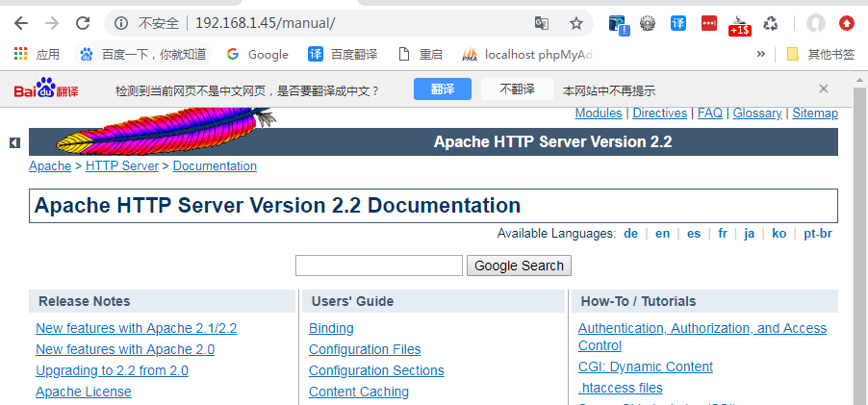Image resolution: width=868 pixels, height=405 pixels.
Task: Open Upgrading to 2.2 from 2.0
Action: 112,370
